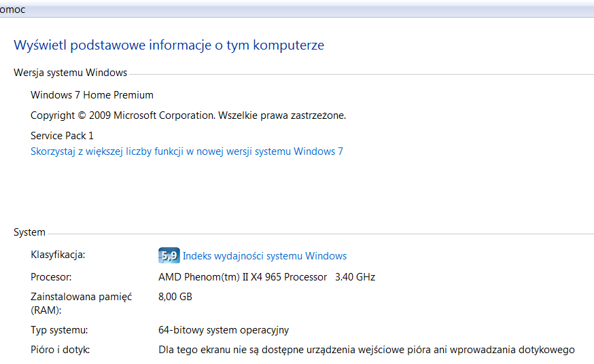Click the Zainstalowana pamięć (RAM) label
594x364 pixels.
[x=82, y=304]
